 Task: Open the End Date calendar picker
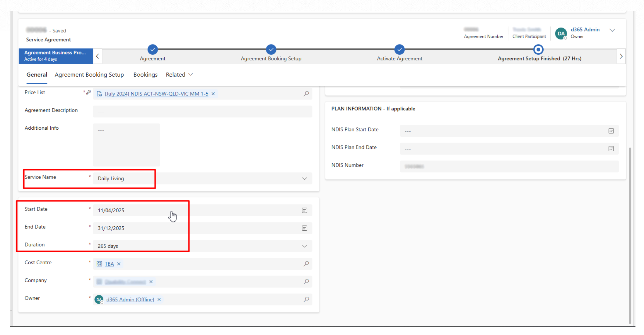[x=304, y=228]
